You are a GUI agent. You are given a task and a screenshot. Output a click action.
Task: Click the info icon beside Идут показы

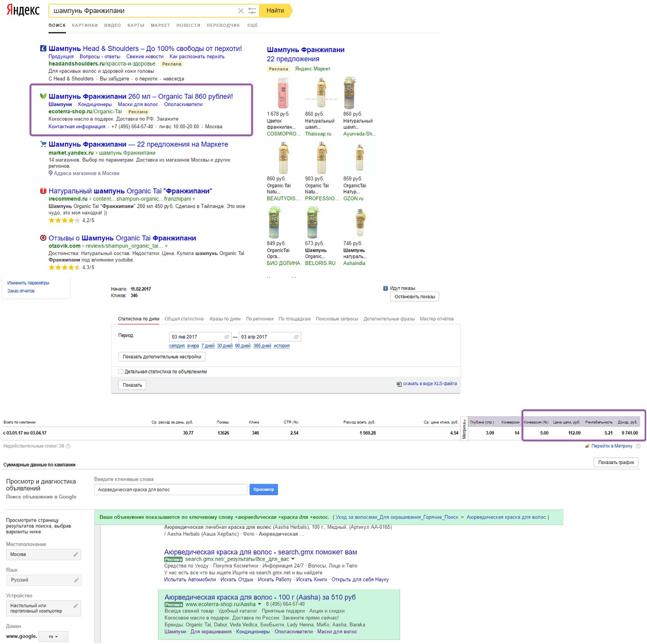[385, 288]
